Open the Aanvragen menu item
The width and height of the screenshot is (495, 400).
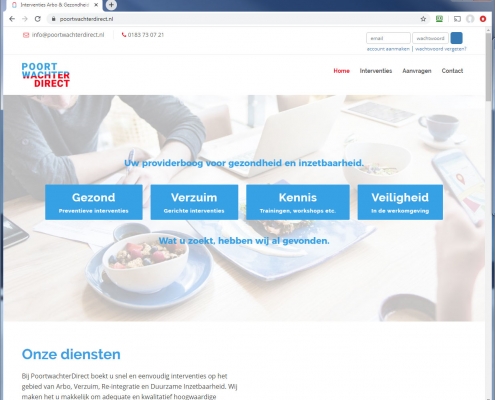(x=417, y=71)
